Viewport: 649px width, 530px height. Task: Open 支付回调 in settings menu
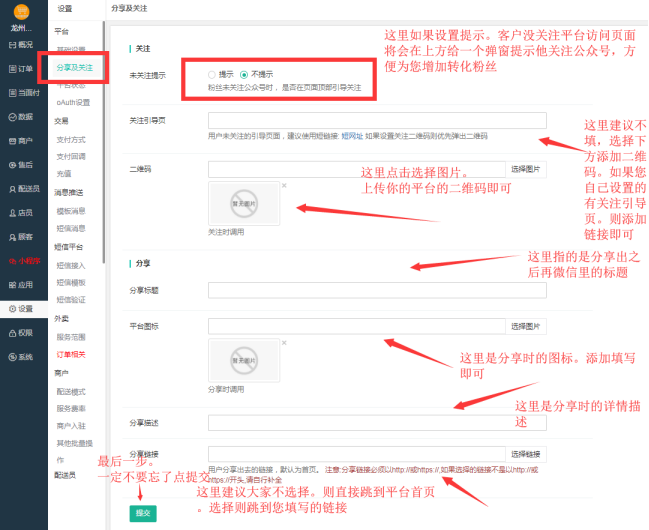[x=71, y=157]
